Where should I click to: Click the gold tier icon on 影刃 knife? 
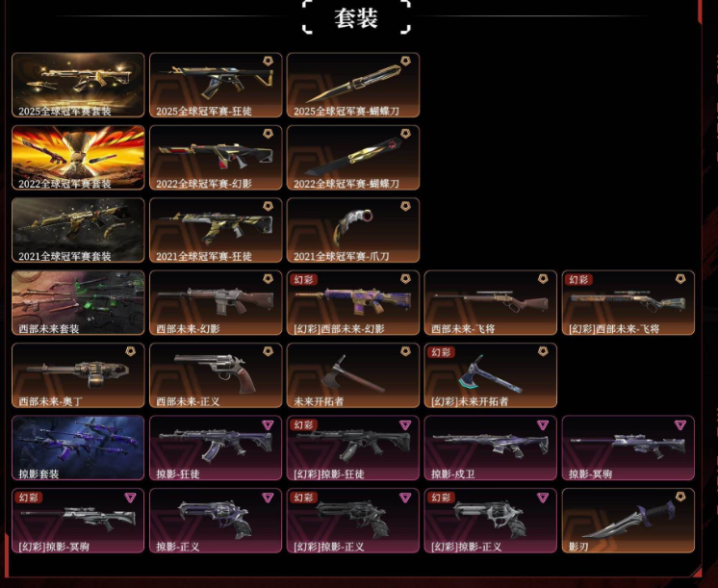pyautogui.click(x=680, y=497)
